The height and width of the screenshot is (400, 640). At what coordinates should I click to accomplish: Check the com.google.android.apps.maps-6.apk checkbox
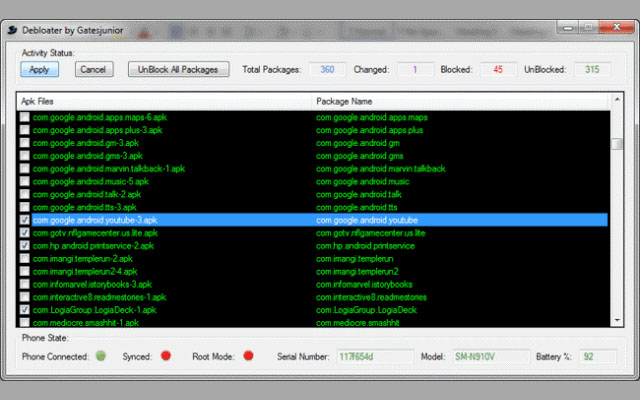coord(24,117)
